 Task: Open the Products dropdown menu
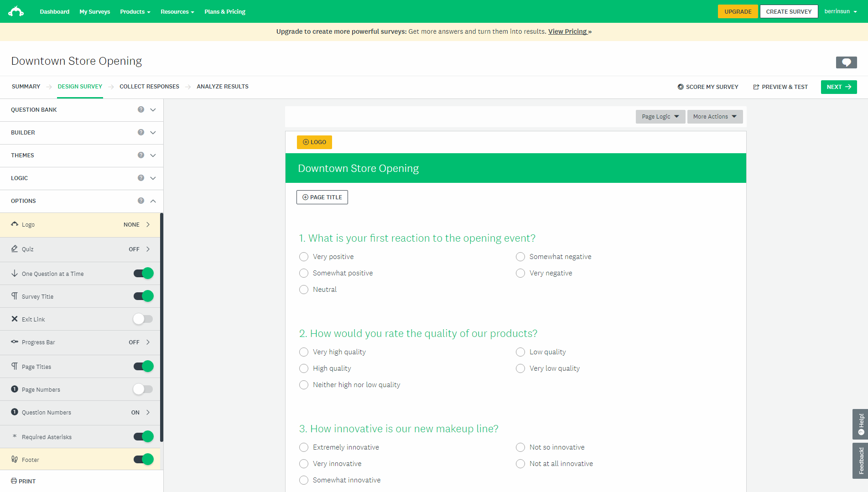click(x=135, y=11)
